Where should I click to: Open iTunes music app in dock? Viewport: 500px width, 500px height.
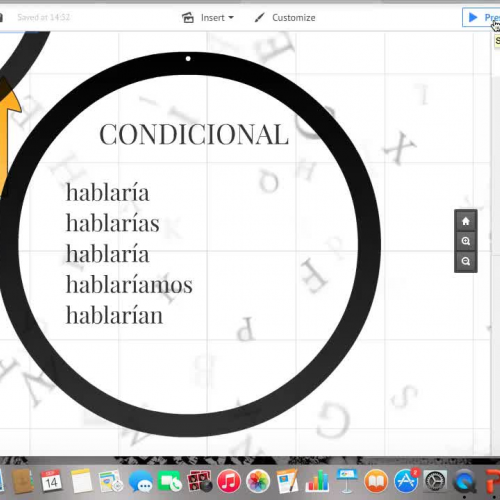229,482
